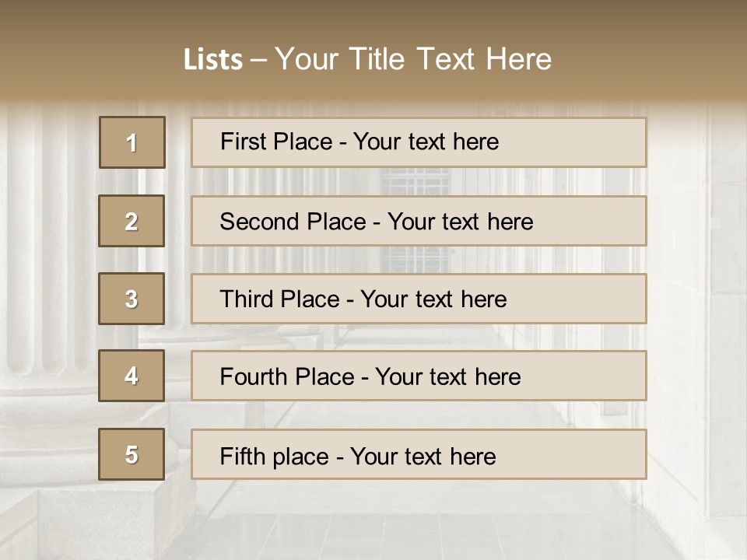Screen dimensions: 747x560
Task: Click the words "Third Place"
Action: (x=279, y=299)
